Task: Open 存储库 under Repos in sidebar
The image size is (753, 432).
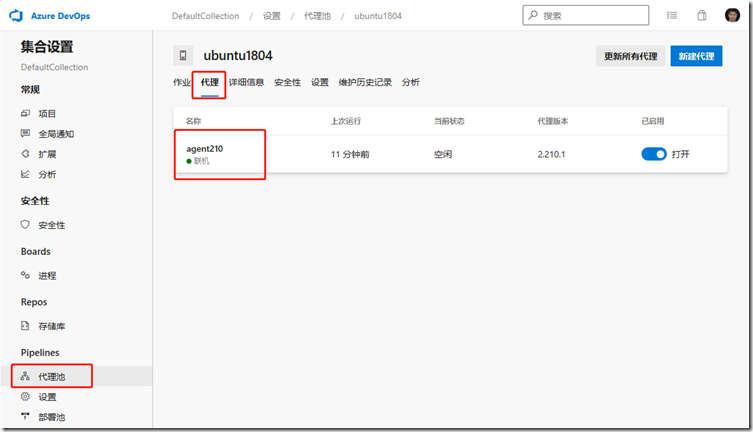Action: [52, 326]
